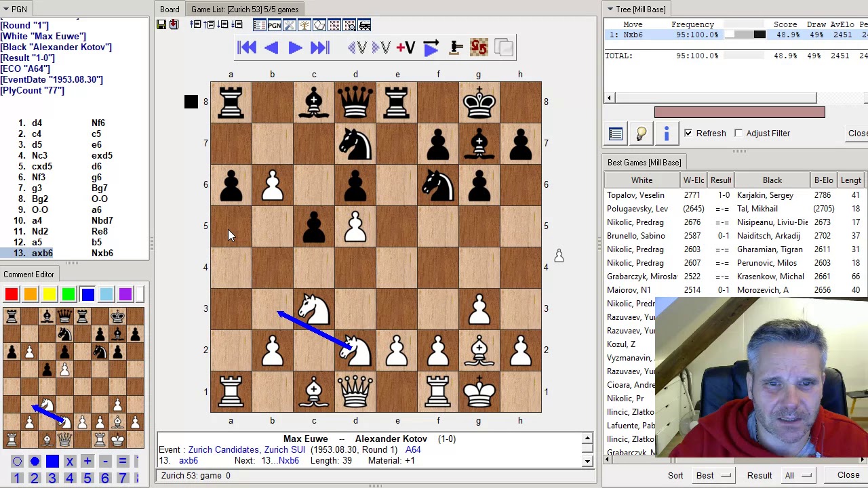Pick the blue color swatch

[x=87, y=294]
